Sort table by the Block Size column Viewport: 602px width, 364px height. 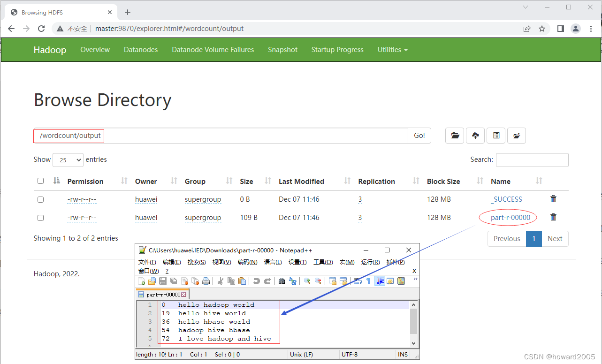pos(443,181)
